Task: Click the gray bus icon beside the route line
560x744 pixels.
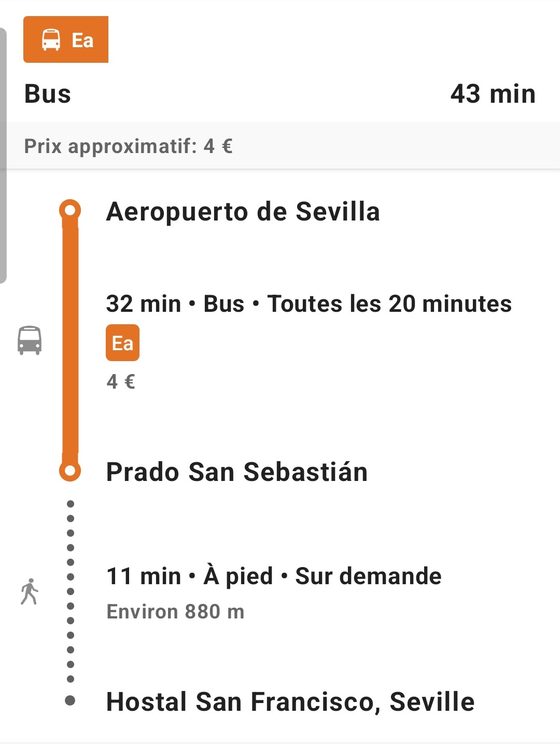Action: (30, 340)
